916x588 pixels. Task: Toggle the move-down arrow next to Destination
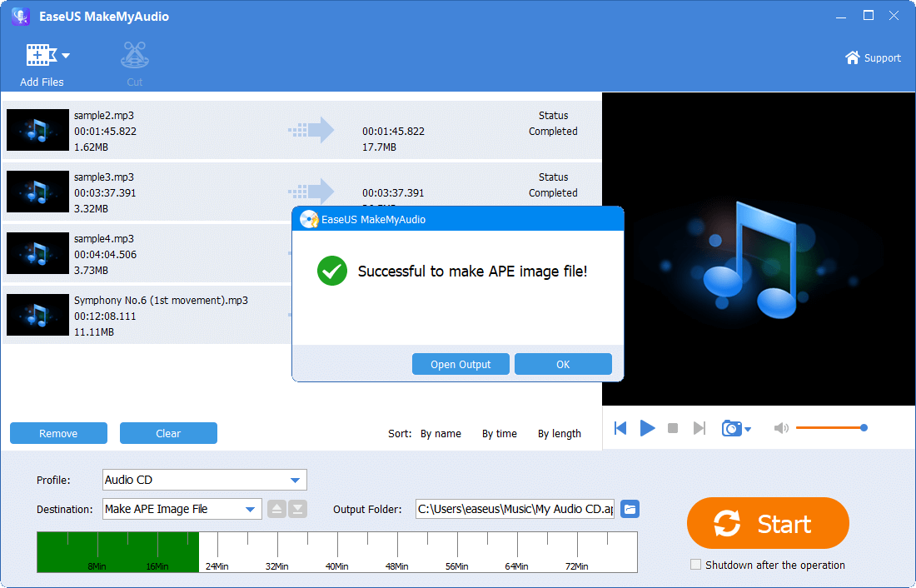coord(296,509)
